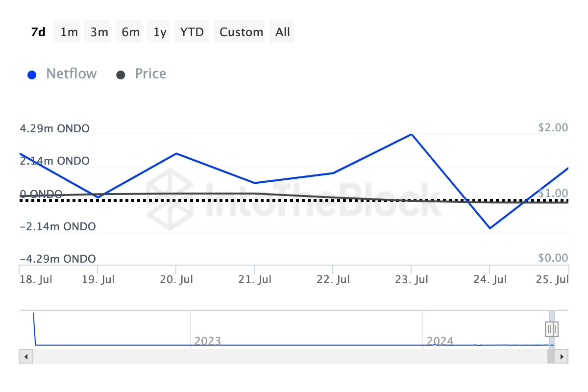The image size is (588, 392).
Task: Click the Netflow low point on 24 Jul
Action: click(490, 228)
